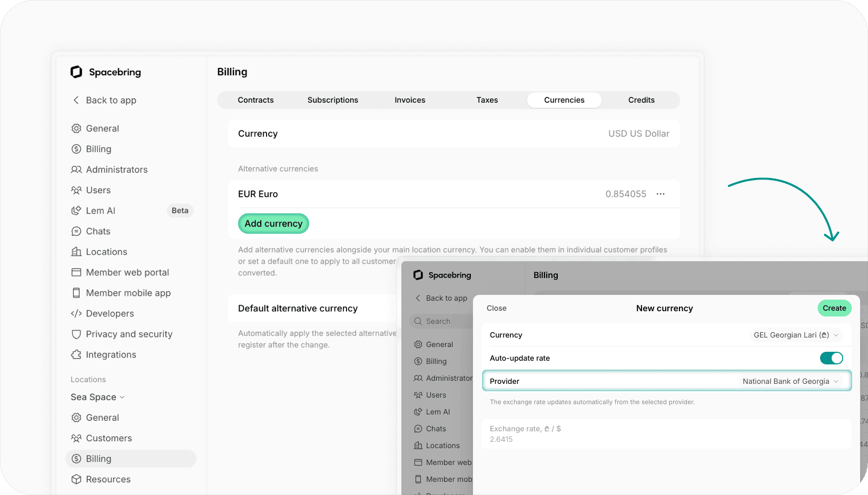
Task: Open the Privacy and security shield icon
Action: pyautogui.click(x=76, y=334)
